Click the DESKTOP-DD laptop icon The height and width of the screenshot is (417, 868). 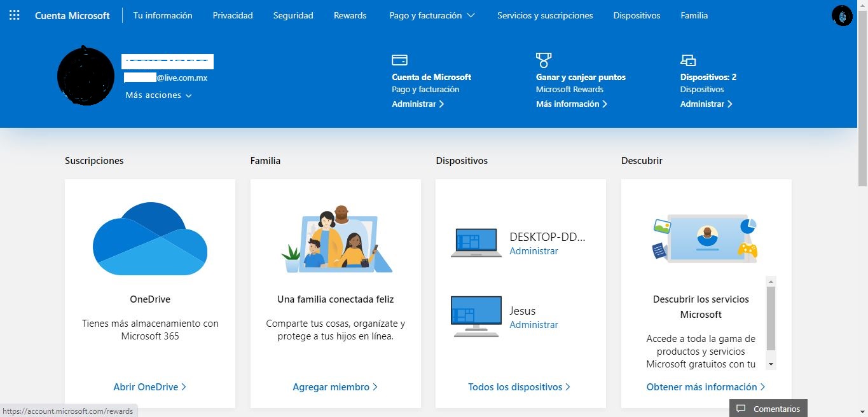click(476, 243)
